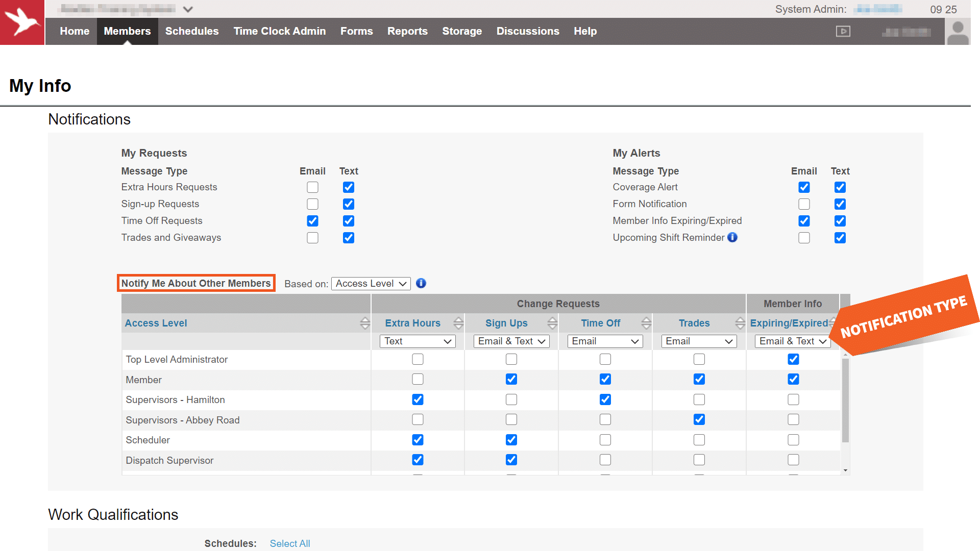Viewport: 980px width, 551px height.
Task: Check Time Off for Scheduler row
Action: click(605, 440)
